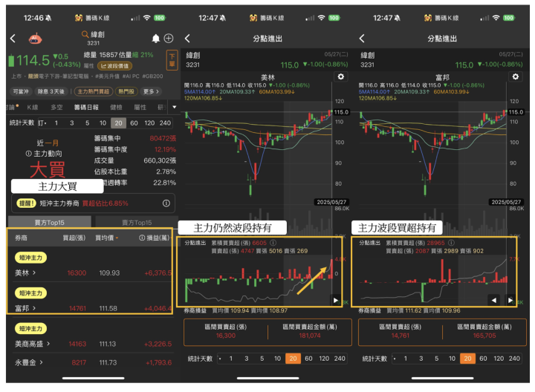Open 永豐金 broker detail chevron
The height and width of the screenshot is (392, 535).
coord(42,362)
